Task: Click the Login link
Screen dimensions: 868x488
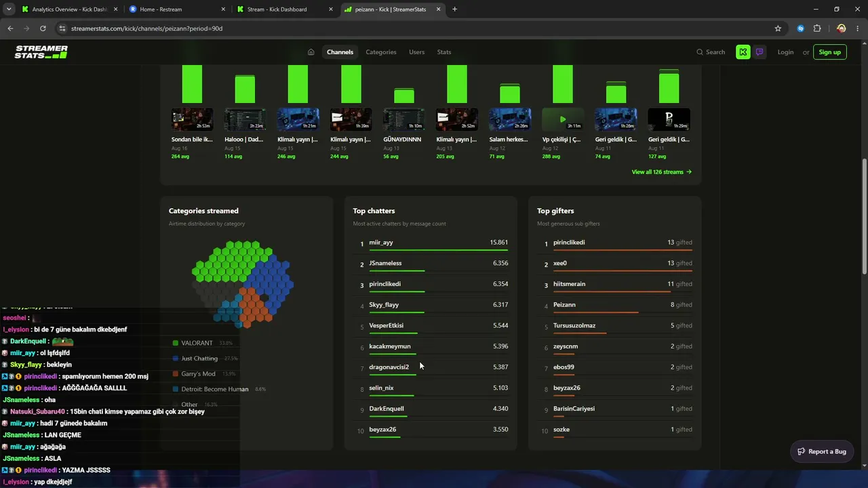Action: (x=785, y=52)
